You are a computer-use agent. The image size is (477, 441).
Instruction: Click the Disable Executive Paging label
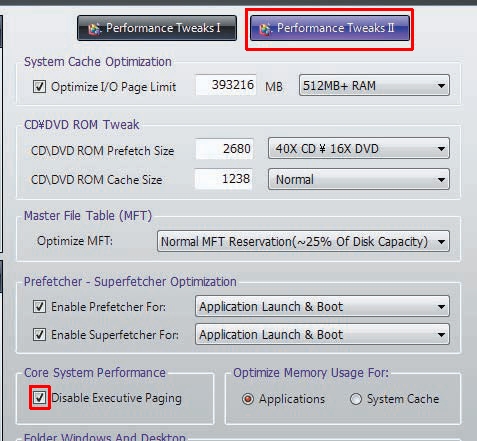tap(117, 398)
